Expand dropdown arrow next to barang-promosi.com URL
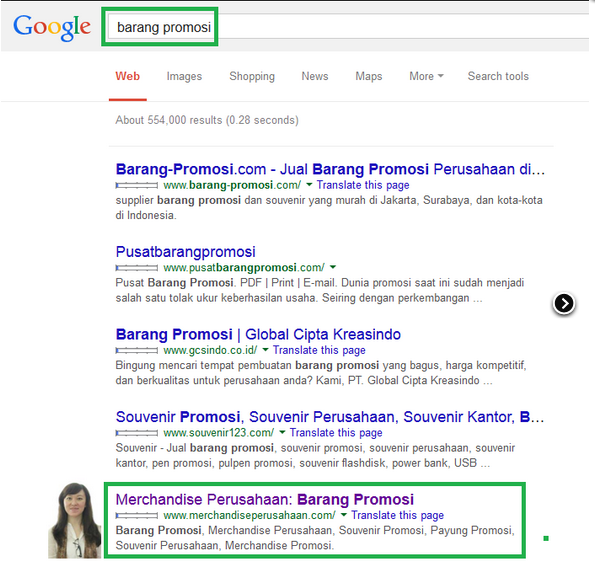 pyautogui.click(x=309, y=185)
